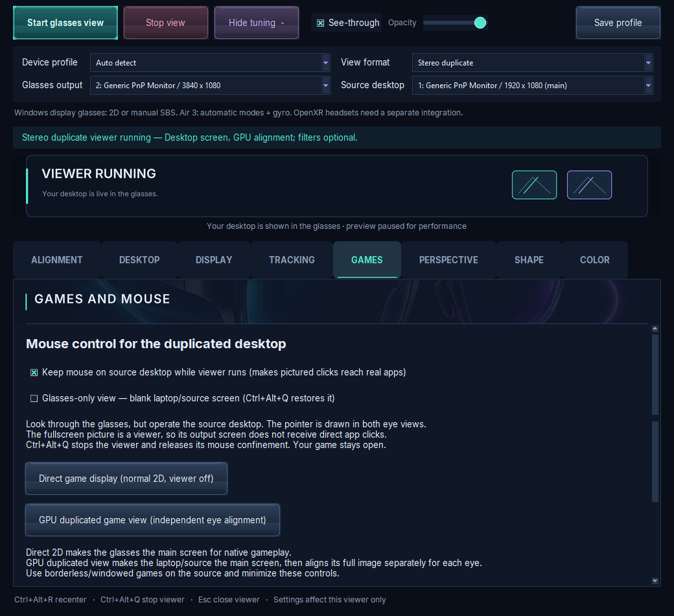Click the 'Stereo duplicate viewer running' status message
The width and height of the screenshot is (674, 616).
[189, 137]
